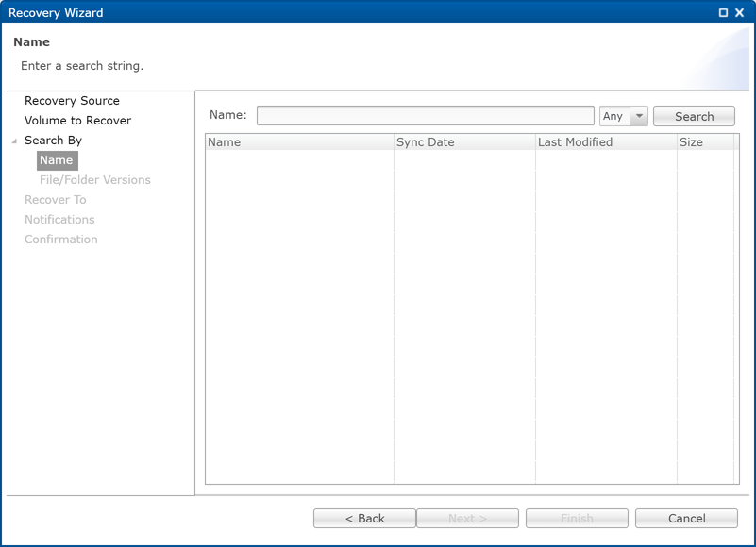Cancel the Recovery Wizard
This screenshot has height=547, width=756.
point(686,518)
